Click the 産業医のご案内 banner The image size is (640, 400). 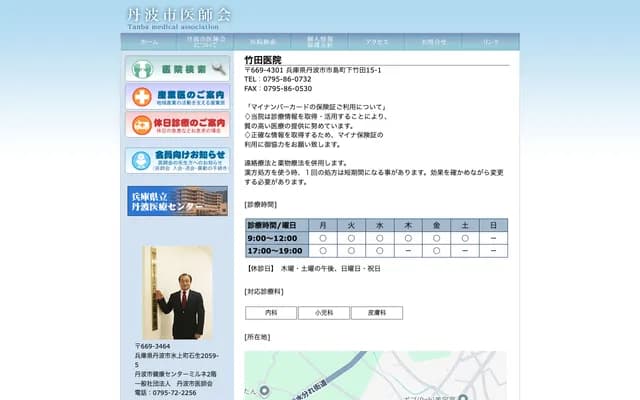point(177,97)
